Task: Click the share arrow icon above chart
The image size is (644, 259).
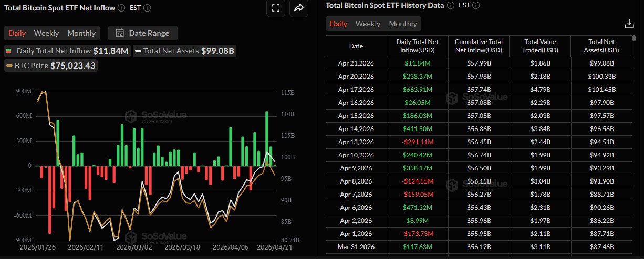Action: click(x=299, y=8)
